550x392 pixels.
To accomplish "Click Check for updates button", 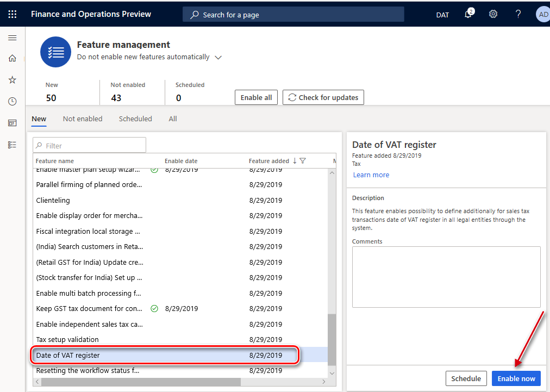I will (323, 97).
